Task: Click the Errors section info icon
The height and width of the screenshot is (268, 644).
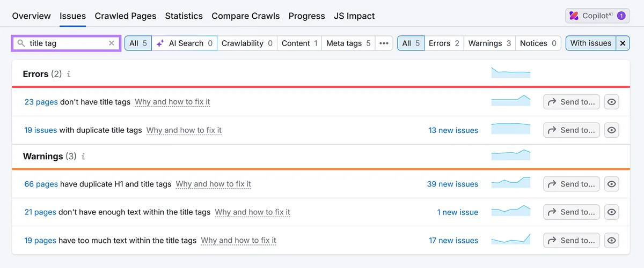Action: pyautogui.click(x=69, y=75)
